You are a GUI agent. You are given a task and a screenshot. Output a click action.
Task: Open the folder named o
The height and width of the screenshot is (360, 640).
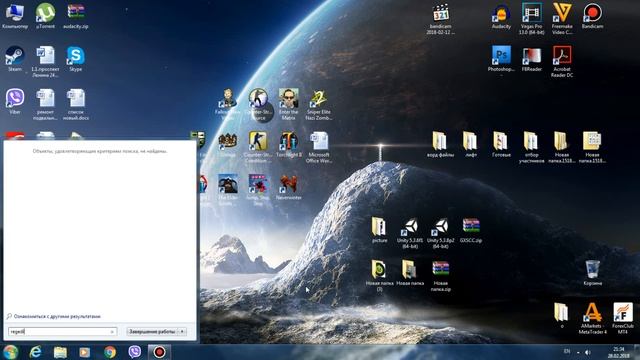click(x=562, y=316)
